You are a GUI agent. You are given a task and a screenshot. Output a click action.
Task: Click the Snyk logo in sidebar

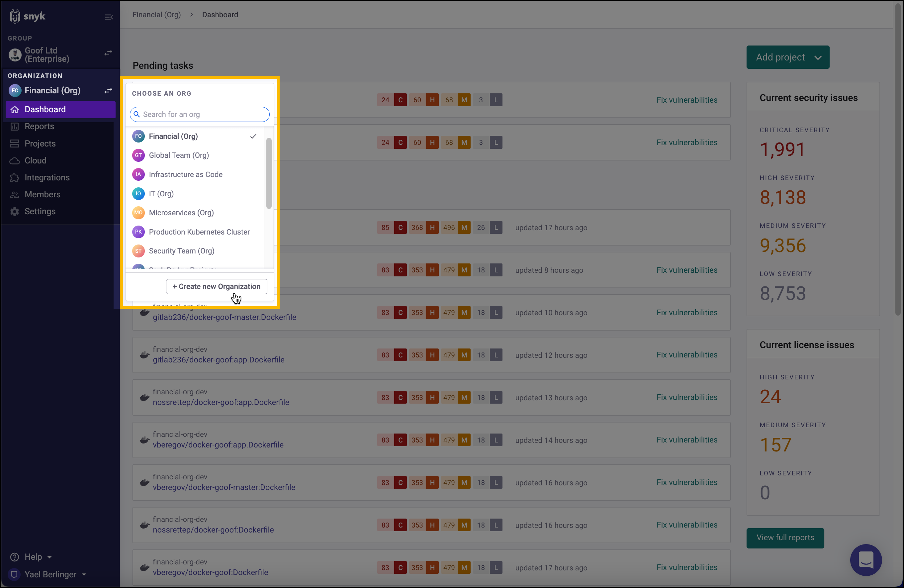click(27, 16)
